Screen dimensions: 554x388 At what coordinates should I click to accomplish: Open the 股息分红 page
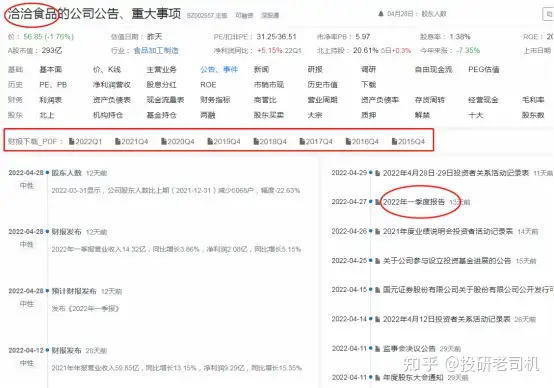pyautogui.click(x=161, y=85)
